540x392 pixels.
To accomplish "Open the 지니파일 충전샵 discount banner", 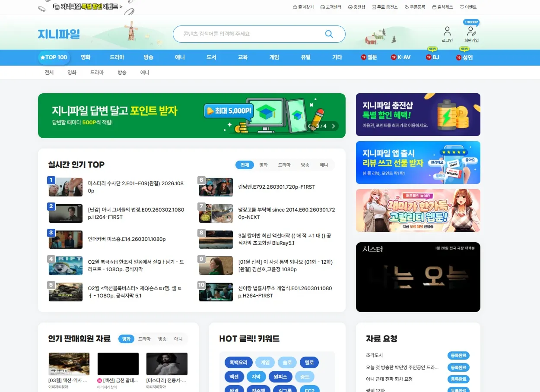I will (x=418, y=114).
